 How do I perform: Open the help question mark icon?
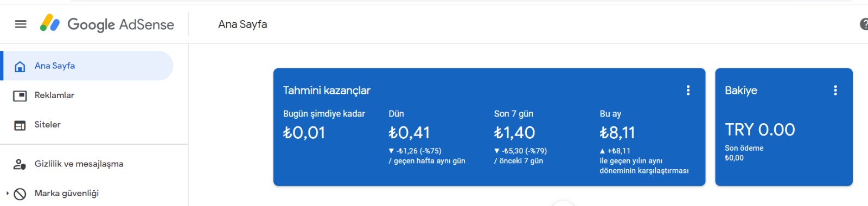pyautogui.click(x=864, y=24)
